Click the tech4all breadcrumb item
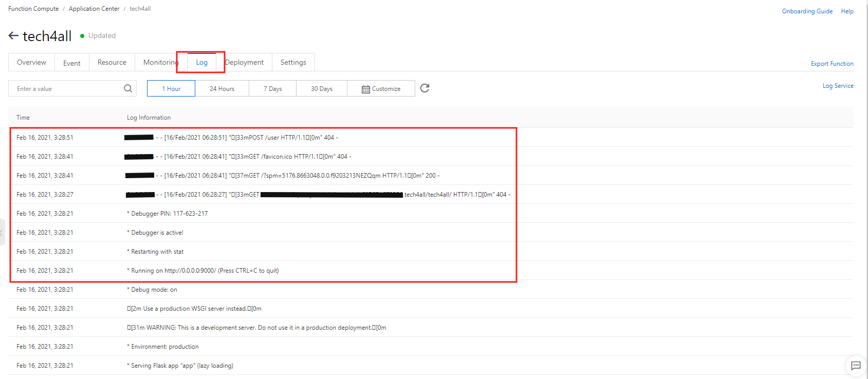Viewport: 868px width, 379px height. 140,9
